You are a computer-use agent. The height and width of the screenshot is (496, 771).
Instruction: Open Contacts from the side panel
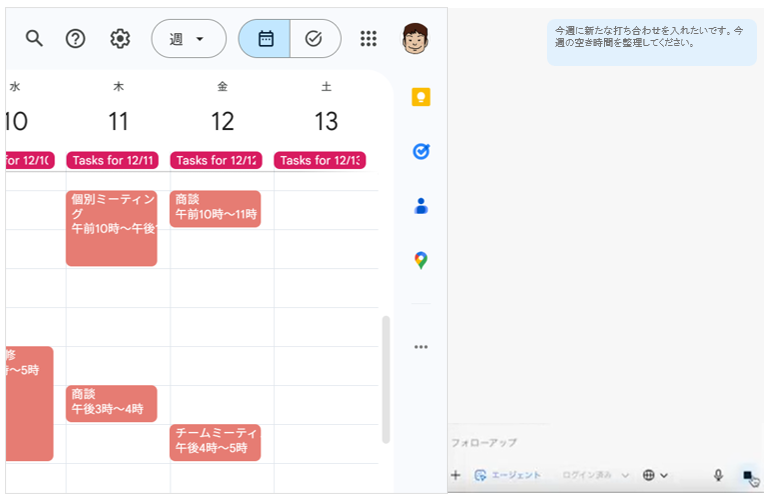coord(421,206)
